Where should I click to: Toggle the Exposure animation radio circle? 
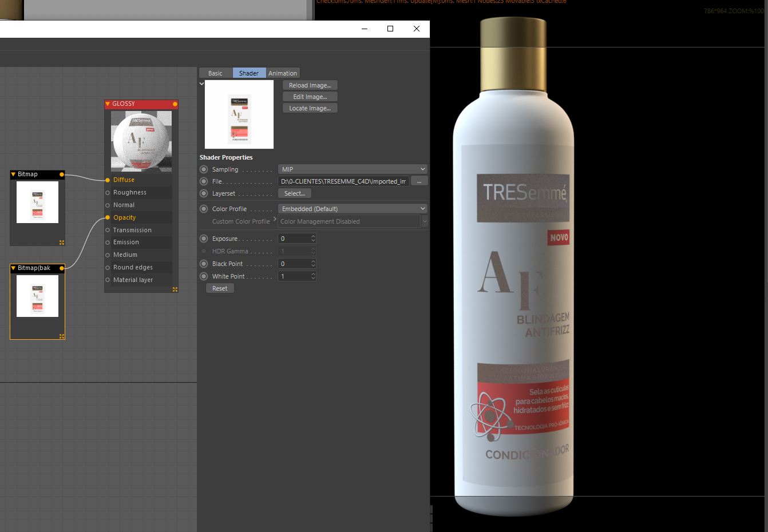[204, 239]
